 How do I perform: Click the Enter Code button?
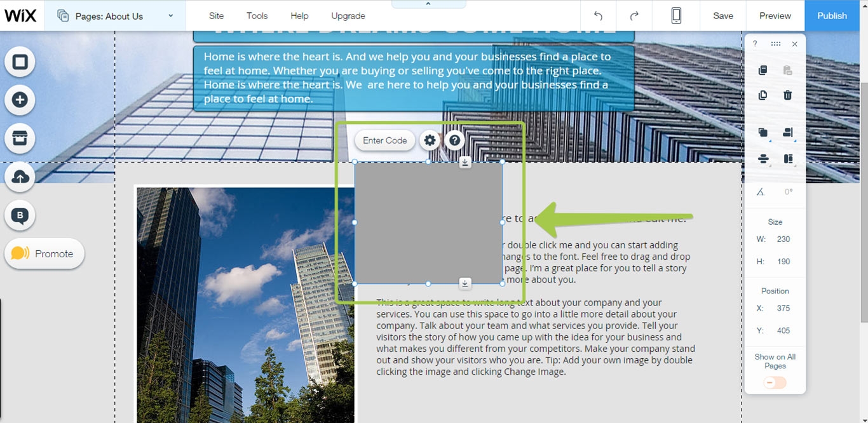click(384, 140)
